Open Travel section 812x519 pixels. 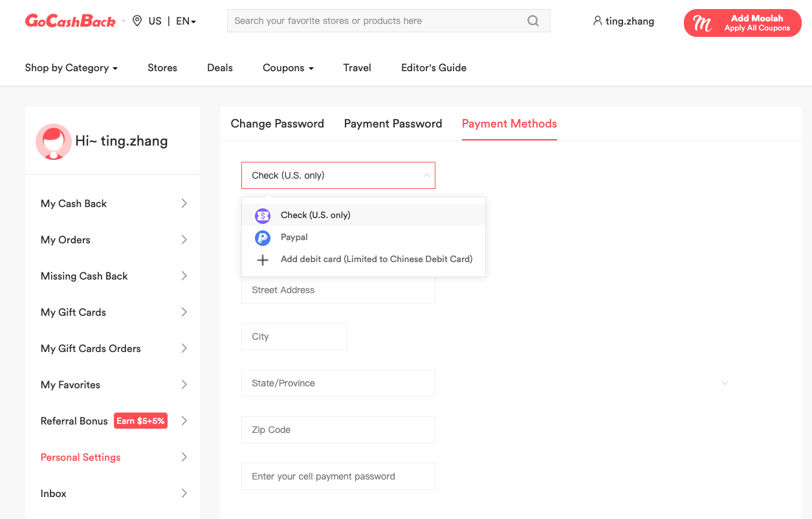[x=357, y=67]
